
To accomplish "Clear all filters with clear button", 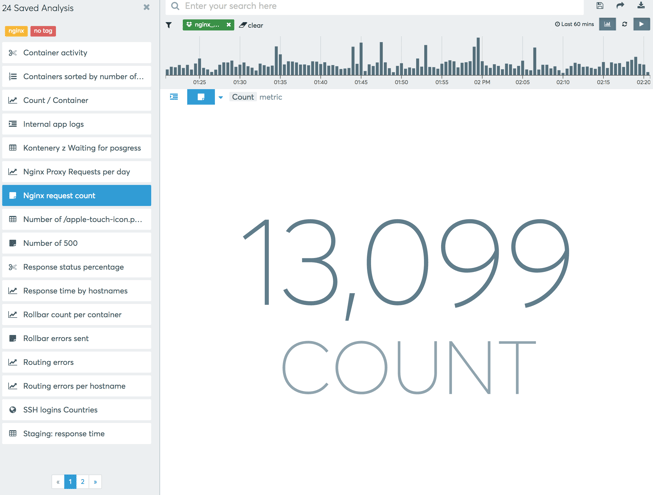I will [251, 25].
